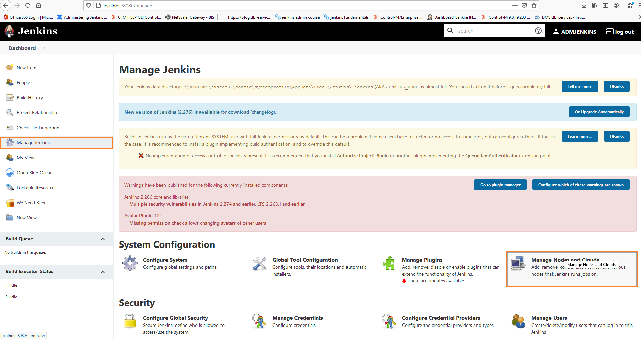Open the ADMJENKINS user profile link
Viewport: 643px width, 364px height.
click(x=574, y=32)
